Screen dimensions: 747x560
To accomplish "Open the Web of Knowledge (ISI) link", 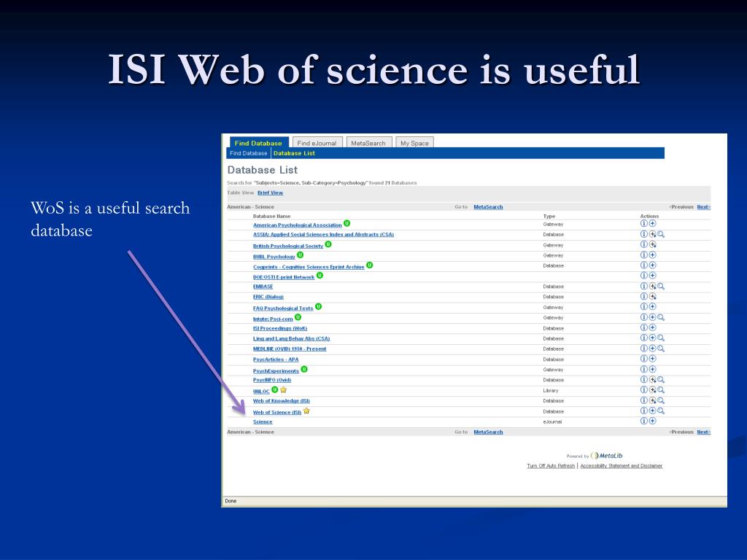I will pos(281,401).
